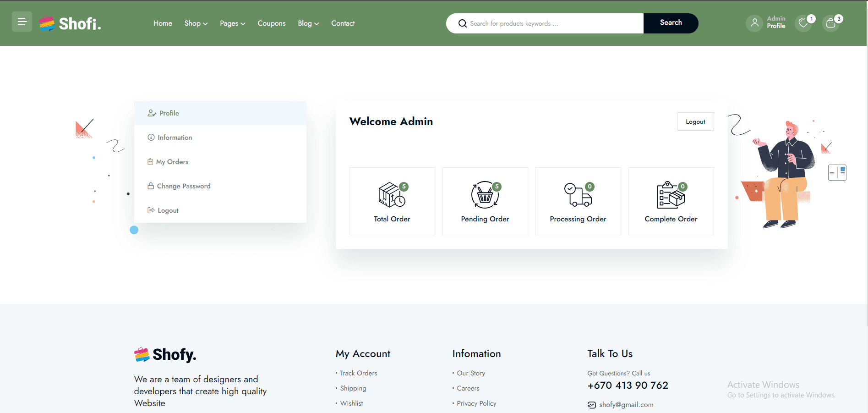Click the Processing Order truck icon
The height and width of the screenshot is (413, 868).
[x=578, y=195]
